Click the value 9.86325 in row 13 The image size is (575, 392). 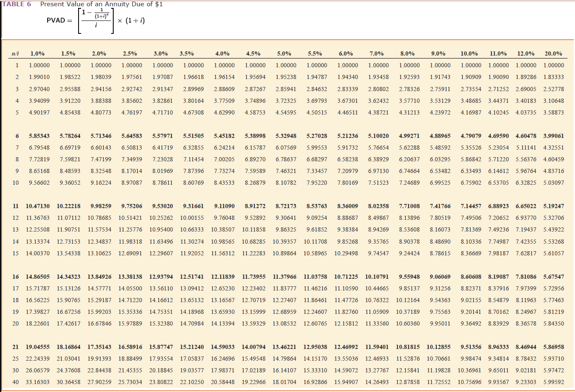286,229
